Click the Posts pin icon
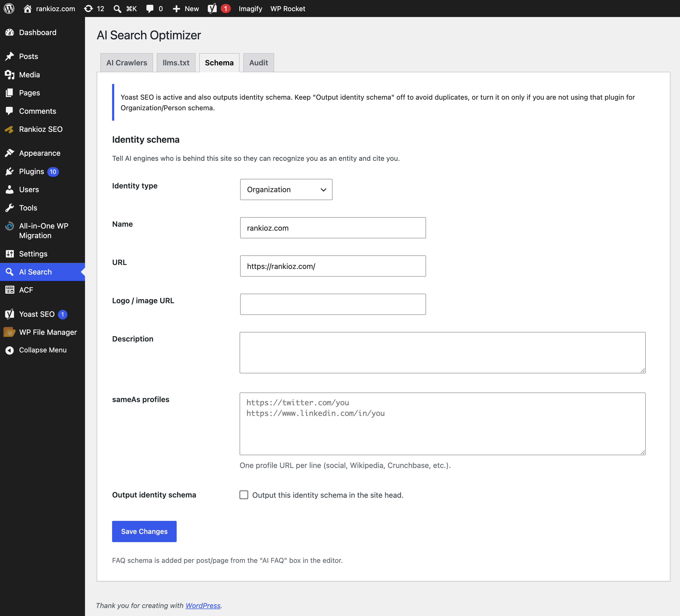The height and width of the screenshot is (616, 680). pos(10,56)
